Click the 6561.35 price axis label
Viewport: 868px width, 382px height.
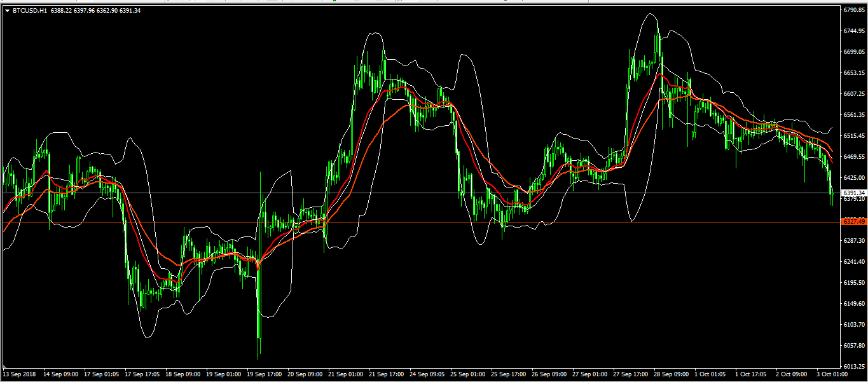coord(854,115)
